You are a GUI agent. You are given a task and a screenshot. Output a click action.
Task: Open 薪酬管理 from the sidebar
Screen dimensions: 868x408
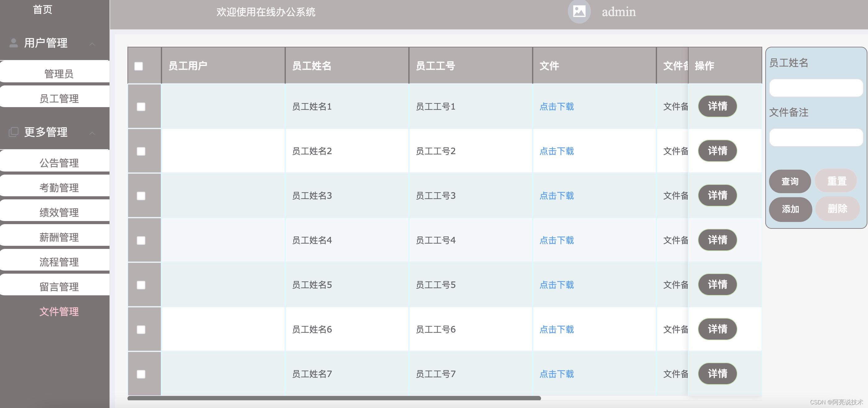coord(59,237)
